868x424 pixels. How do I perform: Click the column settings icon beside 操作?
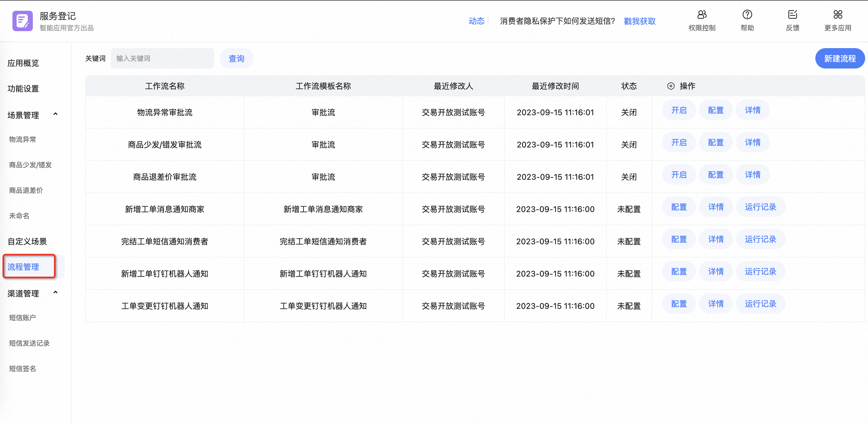671,86
